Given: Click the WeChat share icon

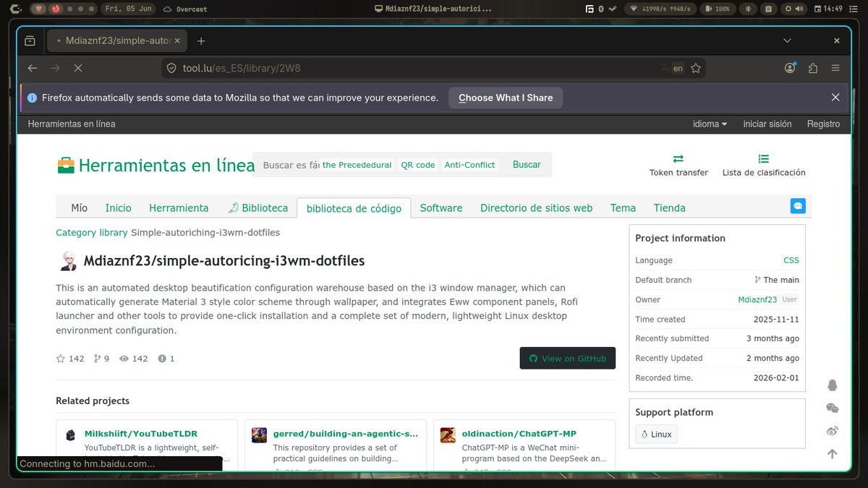Looking at the screenshot, I should coord(833,408).
